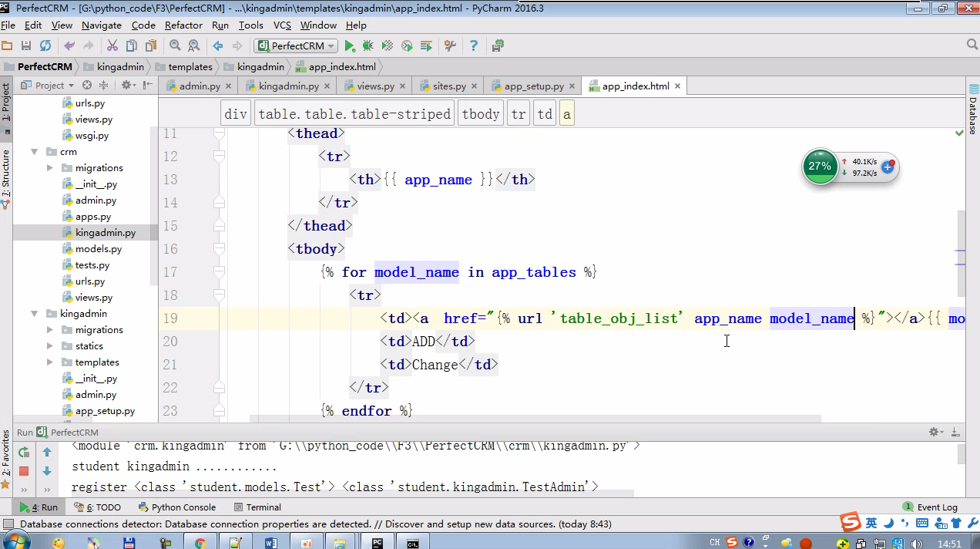Open Settings wrench icon in toolbar

click(x=451, y=46)
